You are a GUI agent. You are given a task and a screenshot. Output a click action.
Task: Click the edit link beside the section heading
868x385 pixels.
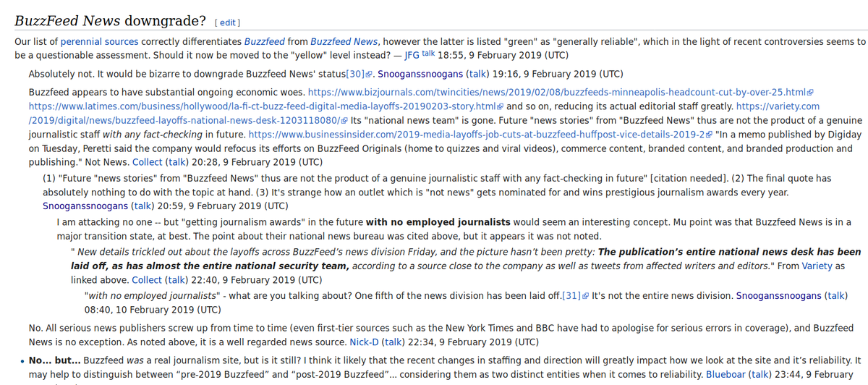tap(228, 22)
